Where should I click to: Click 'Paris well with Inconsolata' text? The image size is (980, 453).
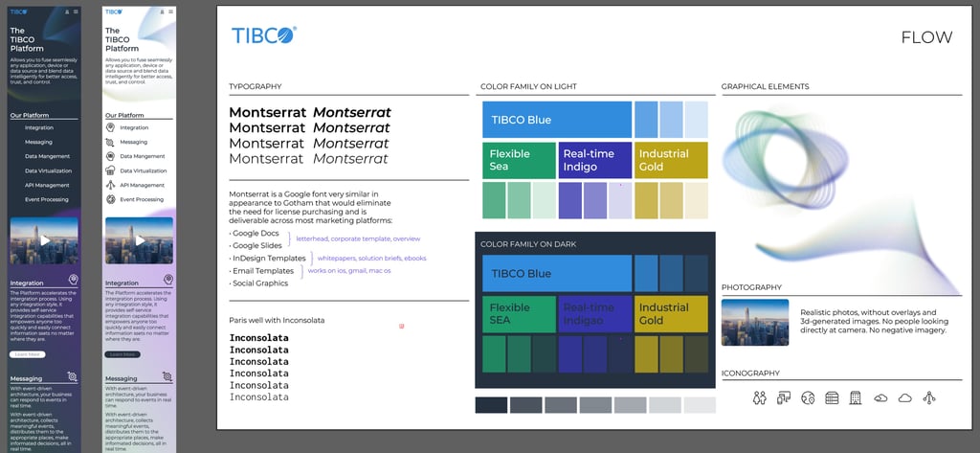277,320
